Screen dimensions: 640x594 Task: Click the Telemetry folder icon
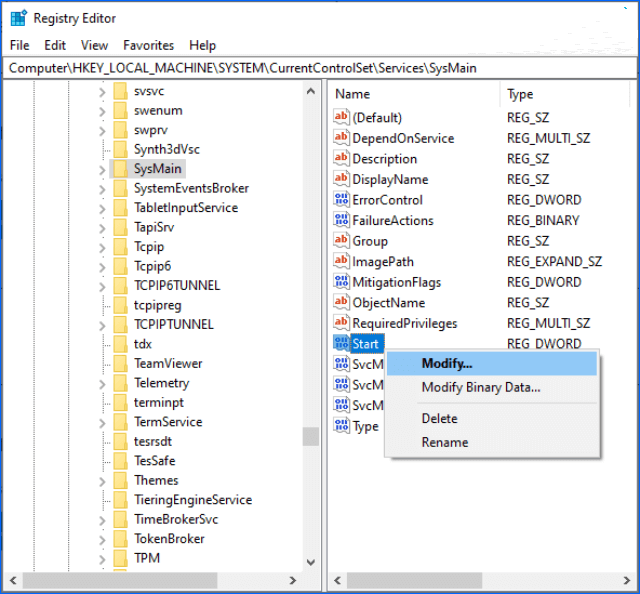click(120, 383)
